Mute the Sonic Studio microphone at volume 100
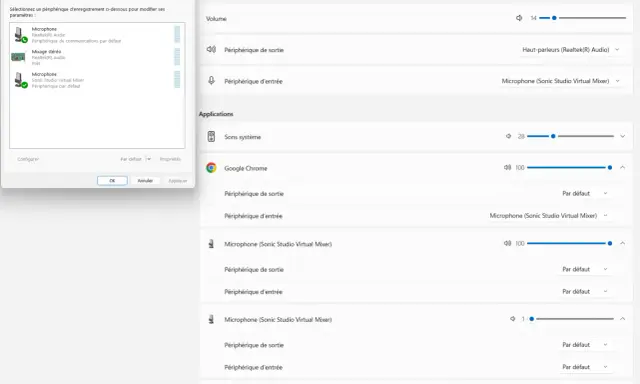The width and height of the screenshot is (640, 384). click(507, 243)
